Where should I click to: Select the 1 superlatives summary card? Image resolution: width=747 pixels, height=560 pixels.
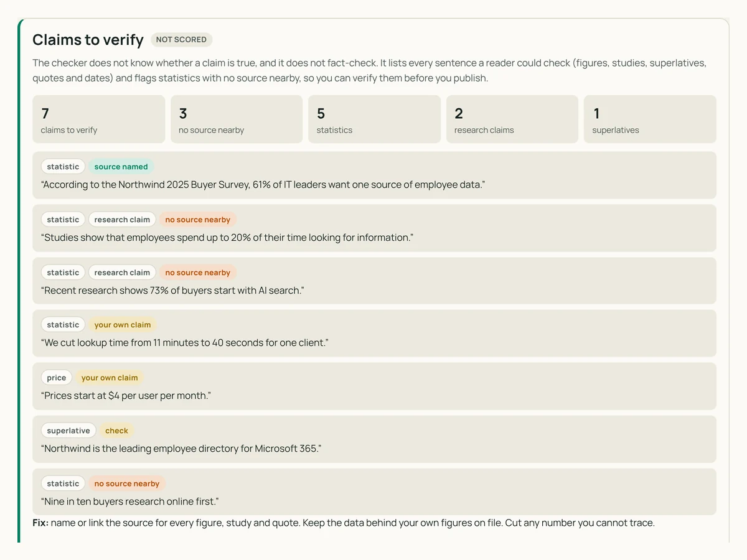pos(650,119)
